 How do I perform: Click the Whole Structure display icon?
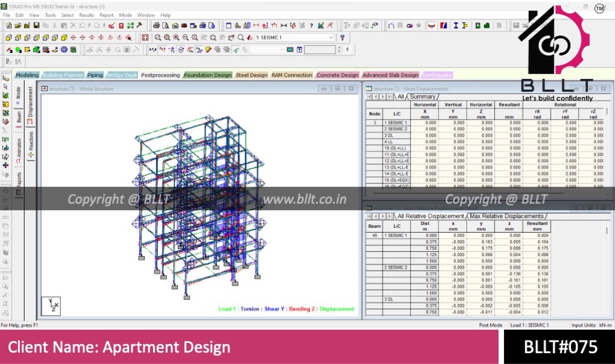pyautogui.click(x=145, y=37)
